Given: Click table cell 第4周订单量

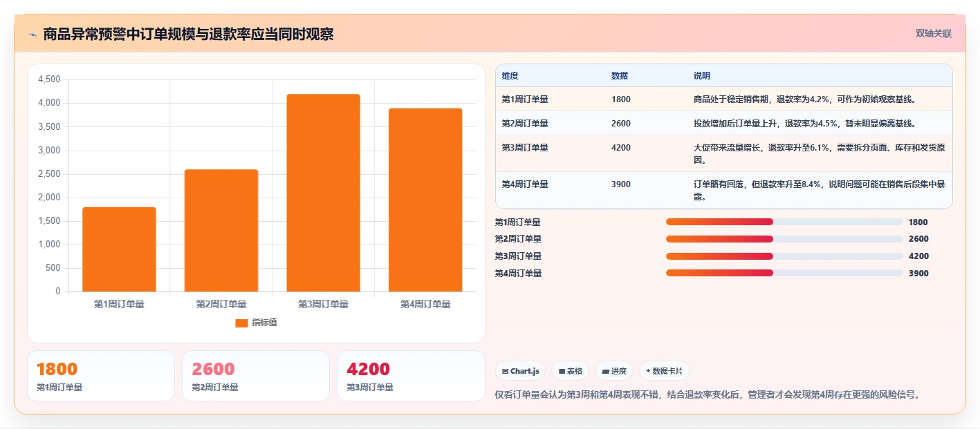Looking at the screenshot, I should tap(525, 184).
